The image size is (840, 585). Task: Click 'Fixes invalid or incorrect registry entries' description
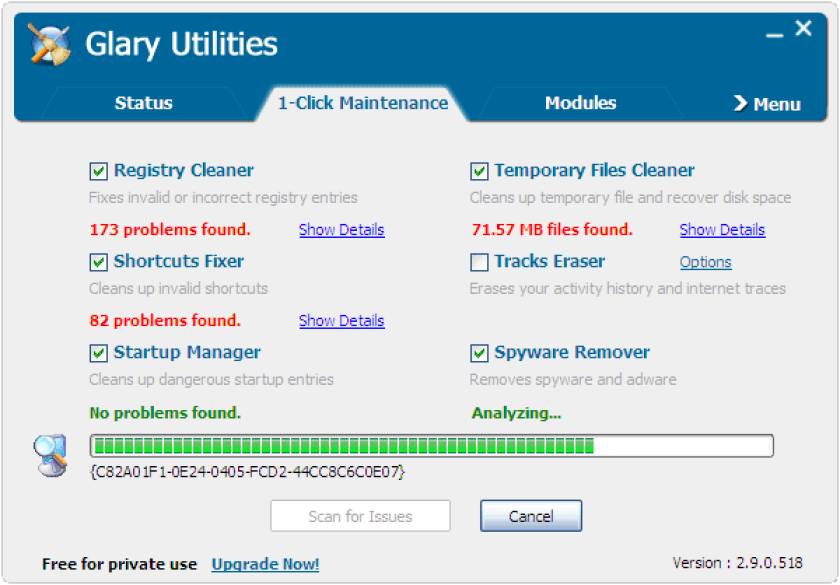223,198
